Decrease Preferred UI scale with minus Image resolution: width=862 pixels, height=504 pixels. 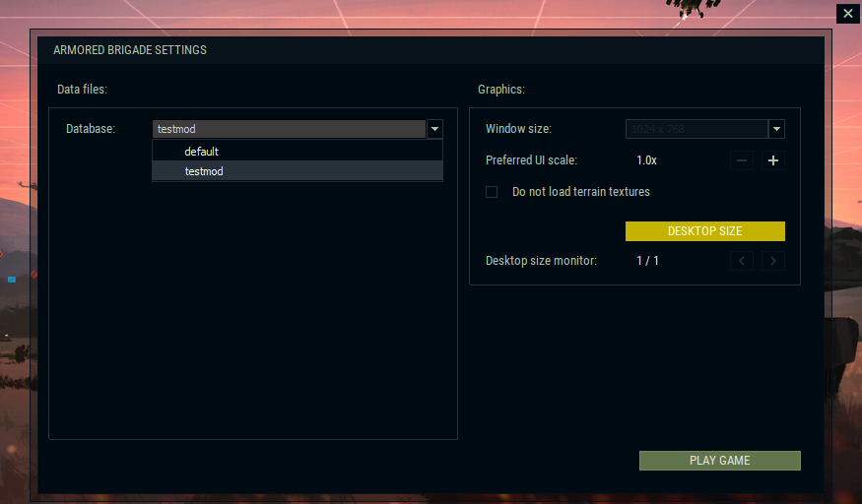click(742, 160)
